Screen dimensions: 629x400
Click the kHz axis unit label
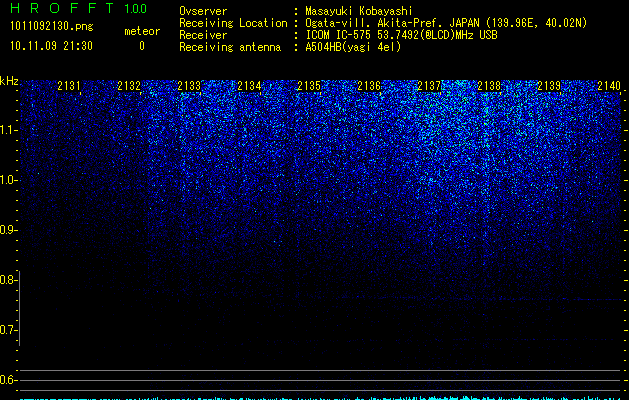click(9, 81)
